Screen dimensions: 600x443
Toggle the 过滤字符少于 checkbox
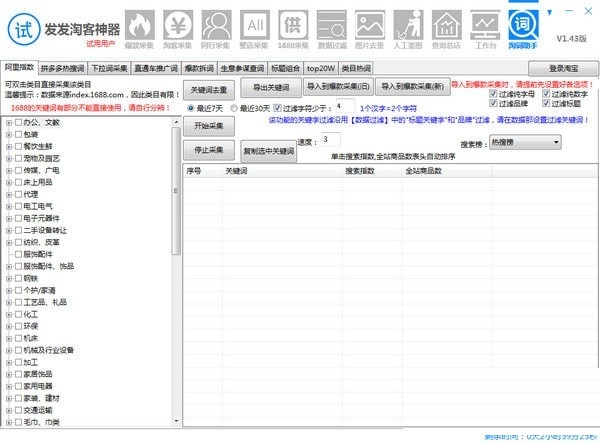pyautogui.click(x=277, y=108)
